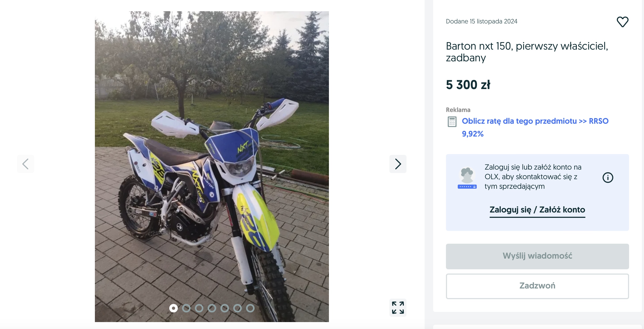The image size is (644, 329).
Task: Click the 'Wyślij wiadomość' button
Action: point(537,256)
